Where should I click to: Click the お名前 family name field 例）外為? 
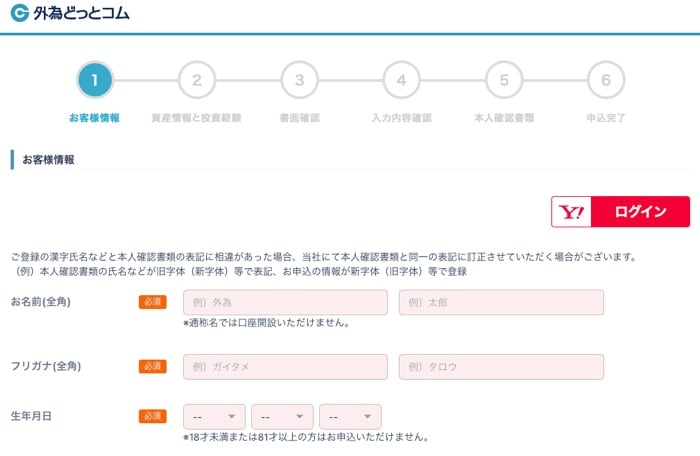pos(285,302)
